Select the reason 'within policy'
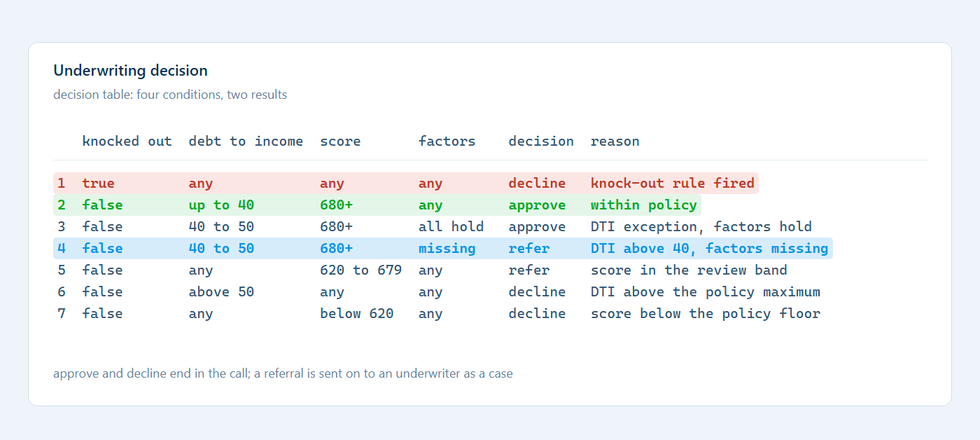Viewport: 980px width, 440px height. [644, 205]
